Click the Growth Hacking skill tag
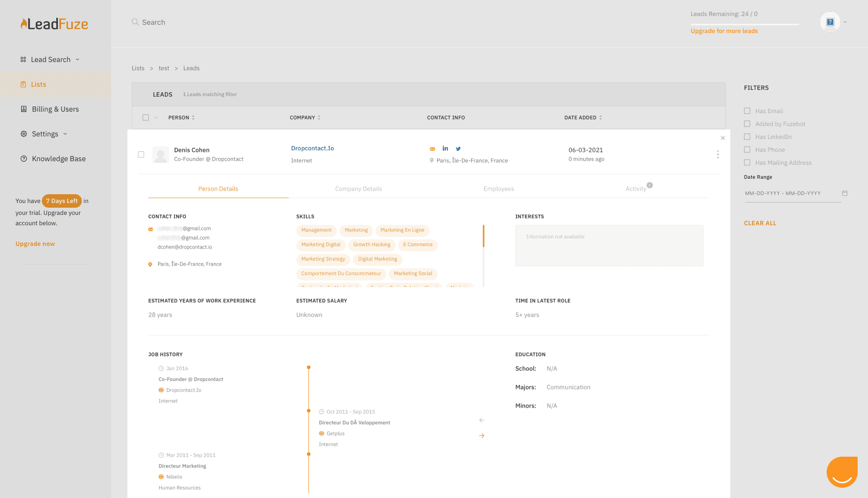The height and width of the screenshot is (498, 868). tap(372, 245)
